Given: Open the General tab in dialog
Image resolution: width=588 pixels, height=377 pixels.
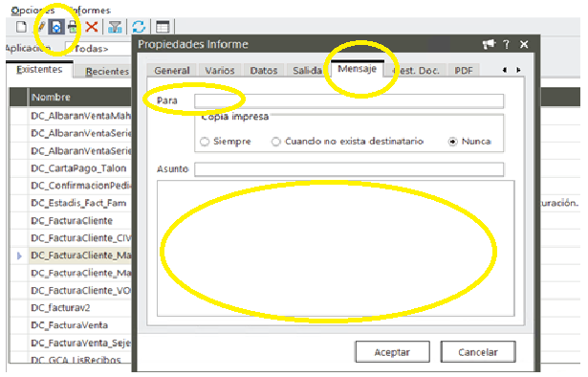Looking at the screenshot, I should 172,70.
